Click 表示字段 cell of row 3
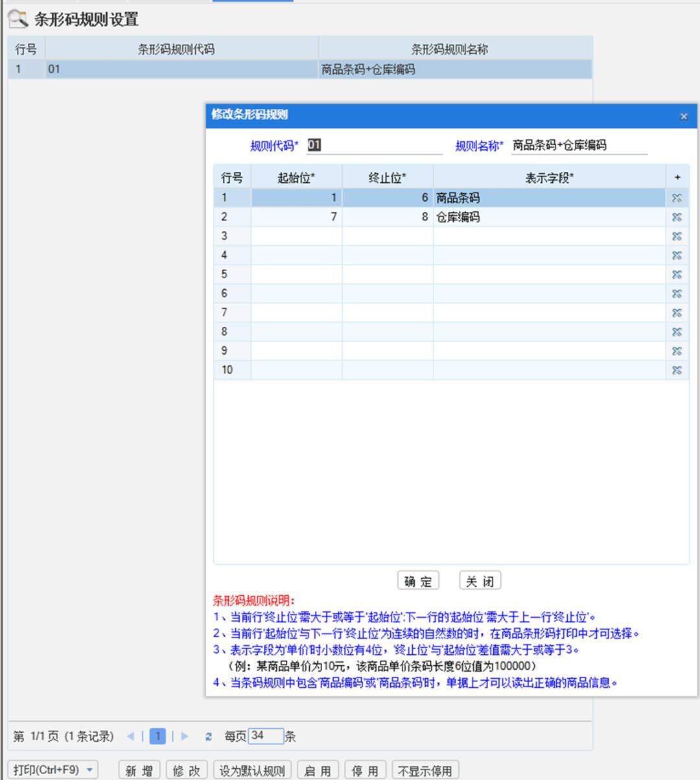 pyautogui.click(x=549, y=236)
